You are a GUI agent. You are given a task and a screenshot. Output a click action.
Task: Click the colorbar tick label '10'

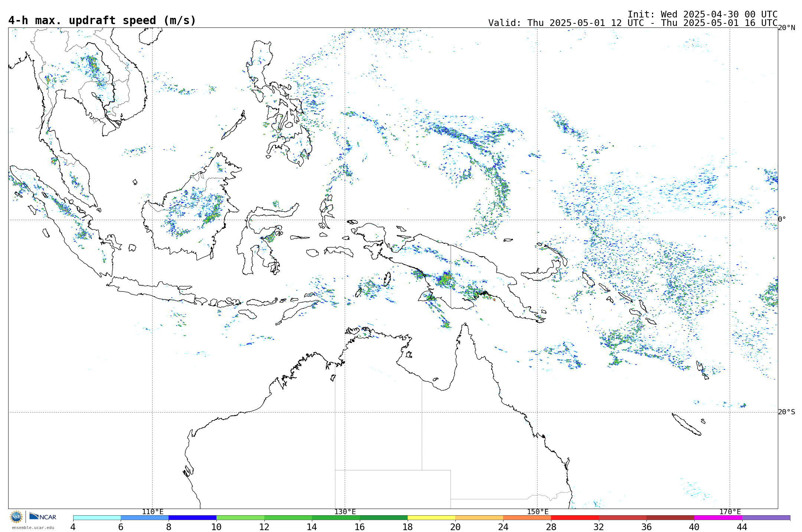coord(216,527)
